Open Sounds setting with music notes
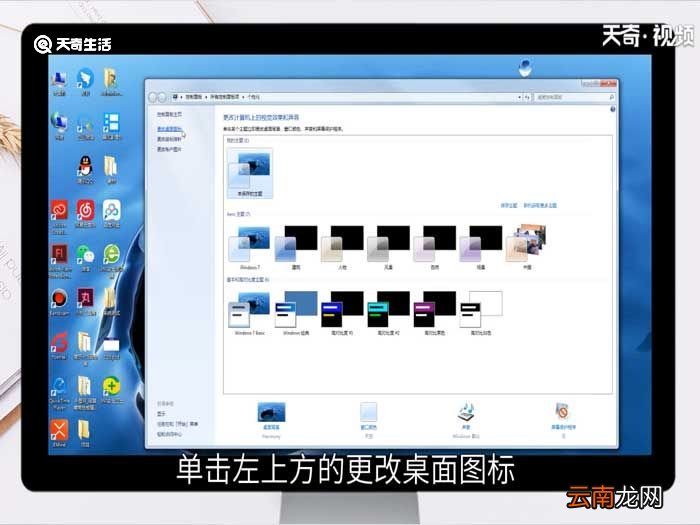Screen dimensions: 700x525 pyautogui.click(x=466, y=420)
